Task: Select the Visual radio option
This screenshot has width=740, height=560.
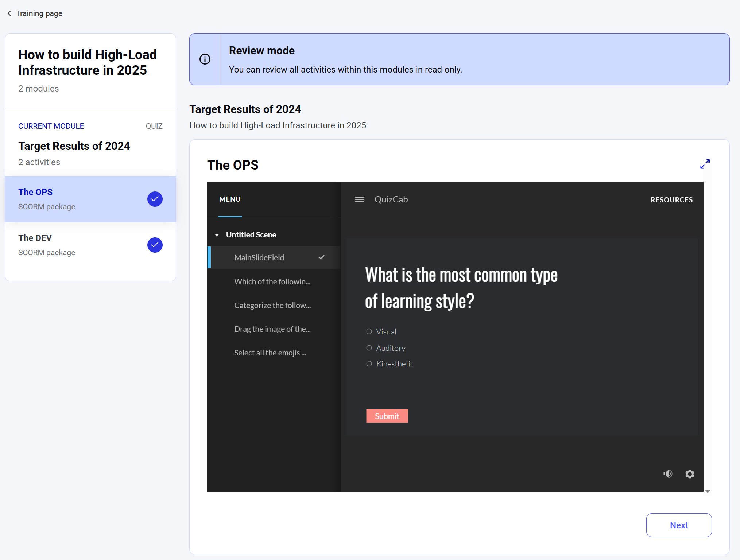Action: coord(369,331)
